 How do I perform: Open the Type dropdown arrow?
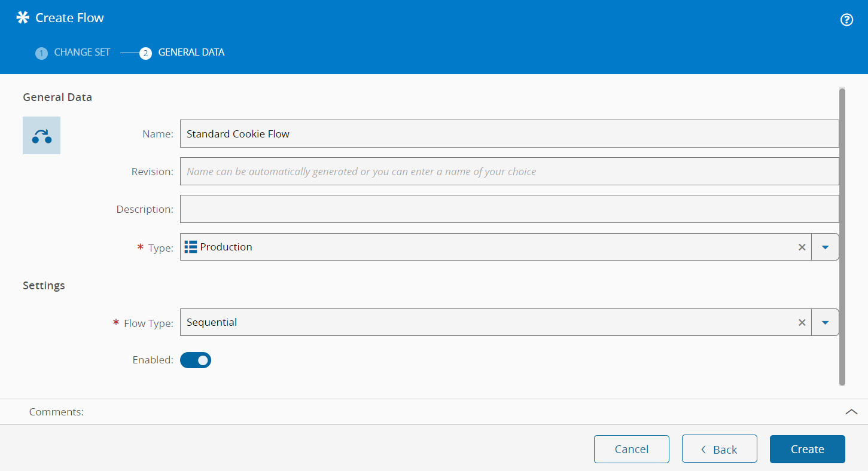[x=825, y=247]
